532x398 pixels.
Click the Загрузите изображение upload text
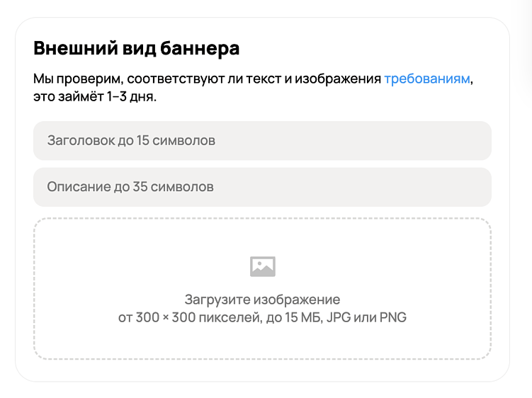tap(262, 300)
